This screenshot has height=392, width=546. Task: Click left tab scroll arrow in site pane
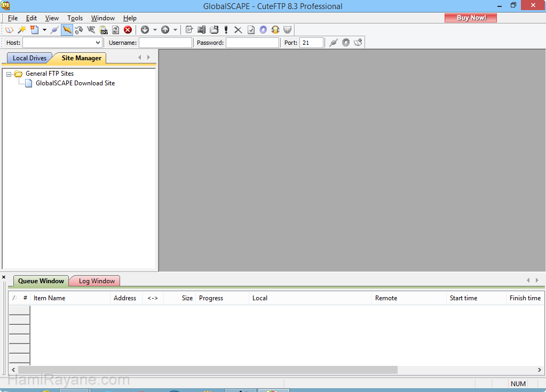pyautogui.click(x=140, y=58)
